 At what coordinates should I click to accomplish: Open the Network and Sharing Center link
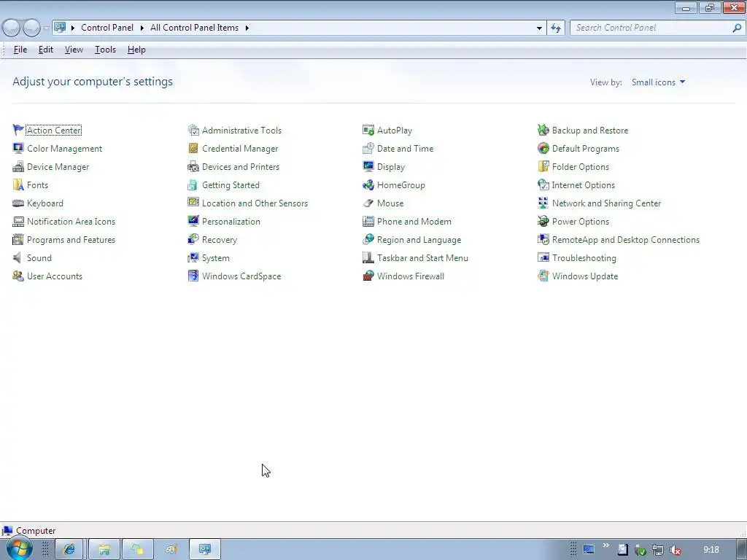[606, 203]
